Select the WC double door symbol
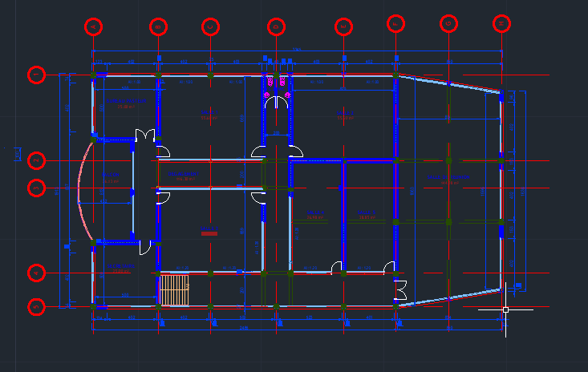This screenshot has width=588, height=372. (x=277, y=103)
